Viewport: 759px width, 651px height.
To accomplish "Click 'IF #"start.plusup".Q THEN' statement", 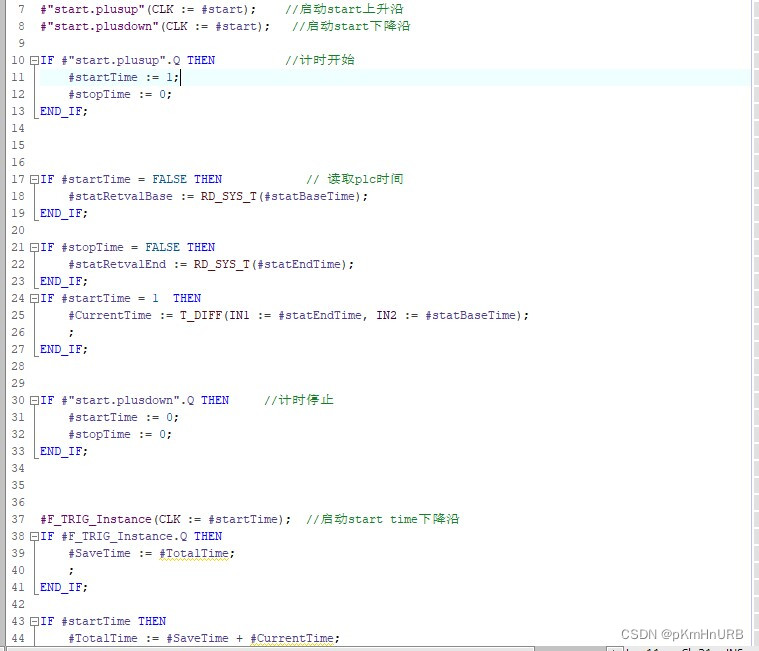I will pos(127,61).
